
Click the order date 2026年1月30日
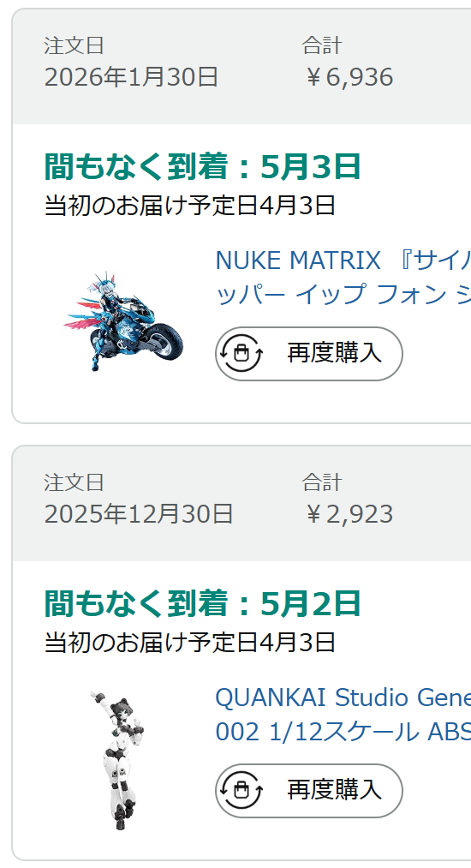[x=131, y=77]
